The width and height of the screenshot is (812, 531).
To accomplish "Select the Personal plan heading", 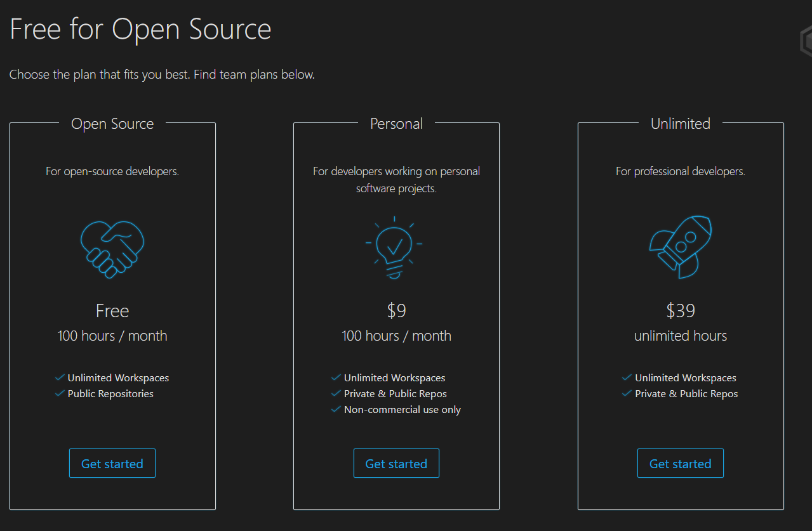I will [396, 124].
